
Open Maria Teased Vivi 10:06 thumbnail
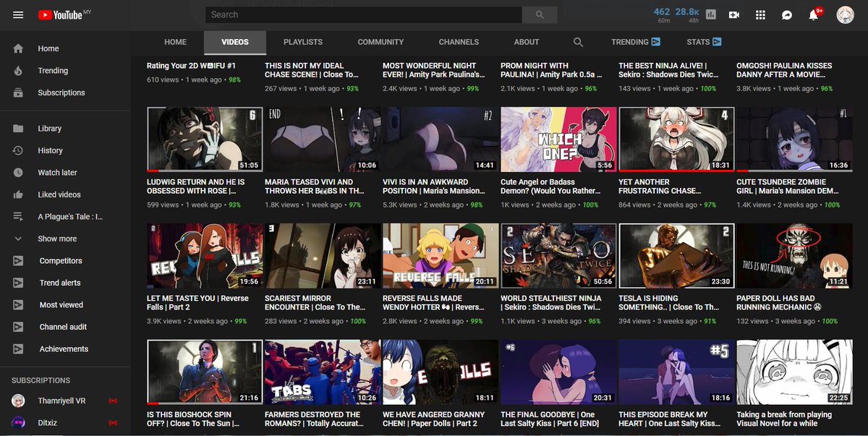click(323, 140)
